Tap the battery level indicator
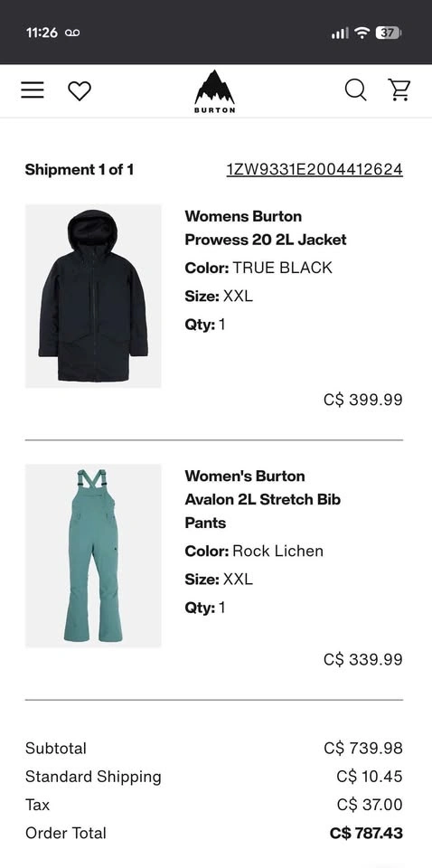Image resolution: width=432 pixels, height=868 pixels. 389,33
